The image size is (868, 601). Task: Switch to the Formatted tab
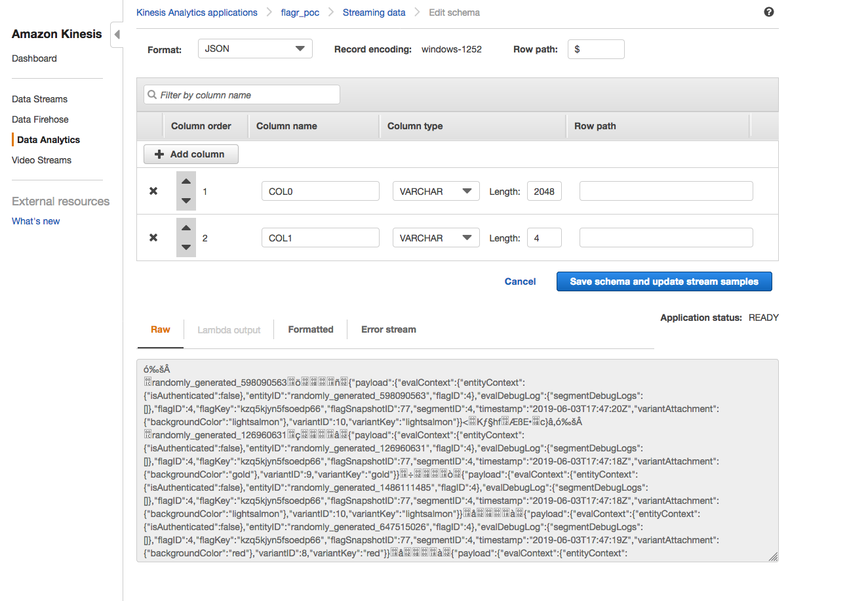[310, 329]
